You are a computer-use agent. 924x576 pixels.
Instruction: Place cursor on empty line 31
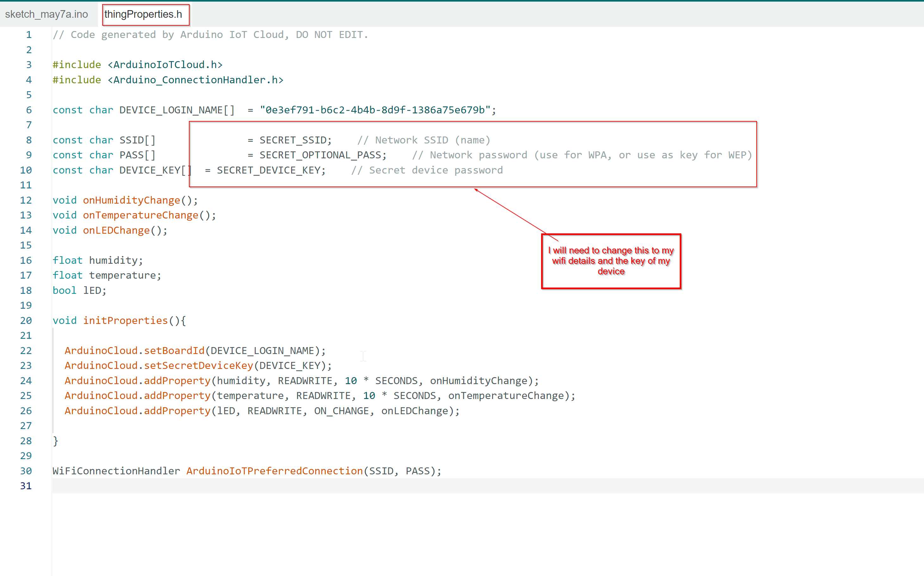488,486
